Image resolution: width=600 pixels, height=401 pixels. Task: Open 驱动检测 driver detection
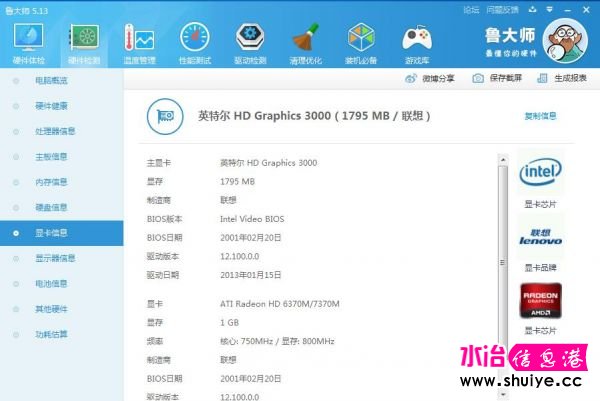click(250, 41)
